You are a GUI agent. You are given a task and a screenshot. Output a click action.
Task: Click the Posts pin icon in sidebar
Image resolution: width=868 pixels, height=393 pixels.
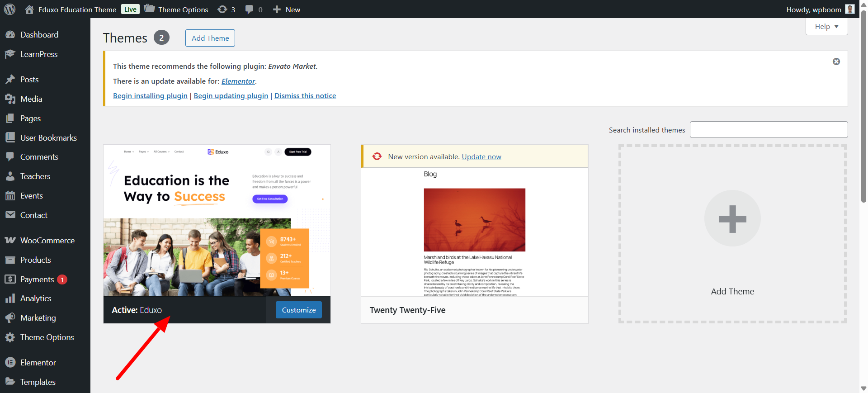pyautogui.click(x=10, y=80)
